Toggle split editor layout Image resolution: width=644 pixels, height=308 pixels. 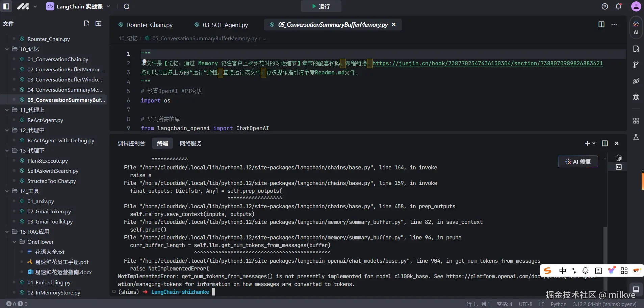[601, 24]
